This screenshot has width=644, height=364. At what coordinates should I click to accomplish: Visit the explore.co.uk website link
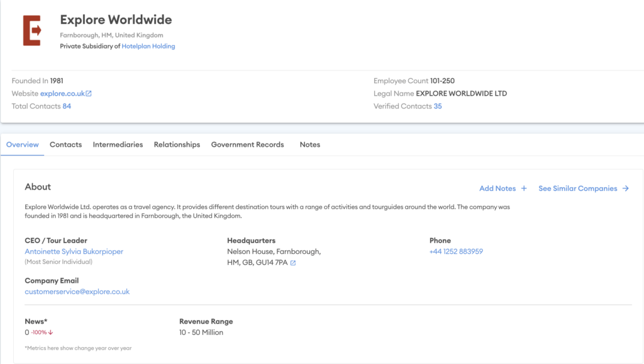click(x=62, y=93)
